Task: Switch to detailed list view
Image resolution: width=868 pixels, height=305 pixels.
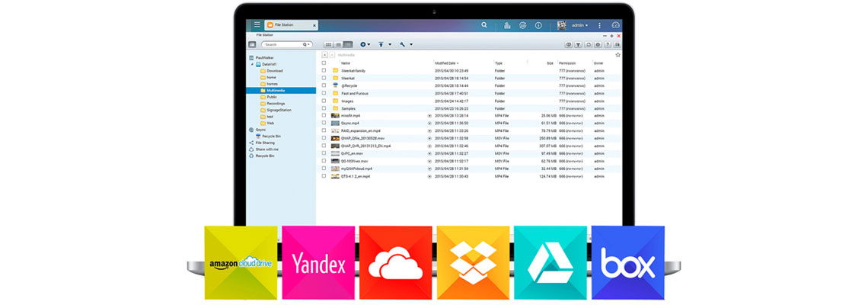Action: point(348,44)
